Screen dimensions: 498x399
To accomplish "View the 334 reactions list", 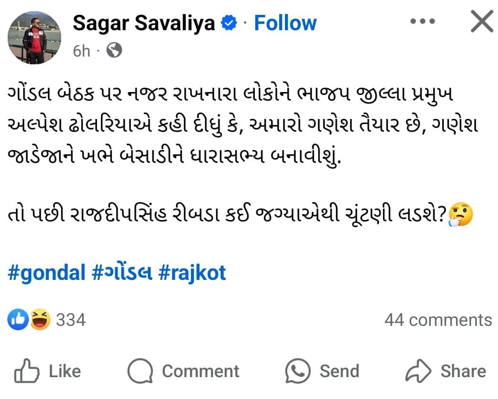I will (x=71, y=320).
